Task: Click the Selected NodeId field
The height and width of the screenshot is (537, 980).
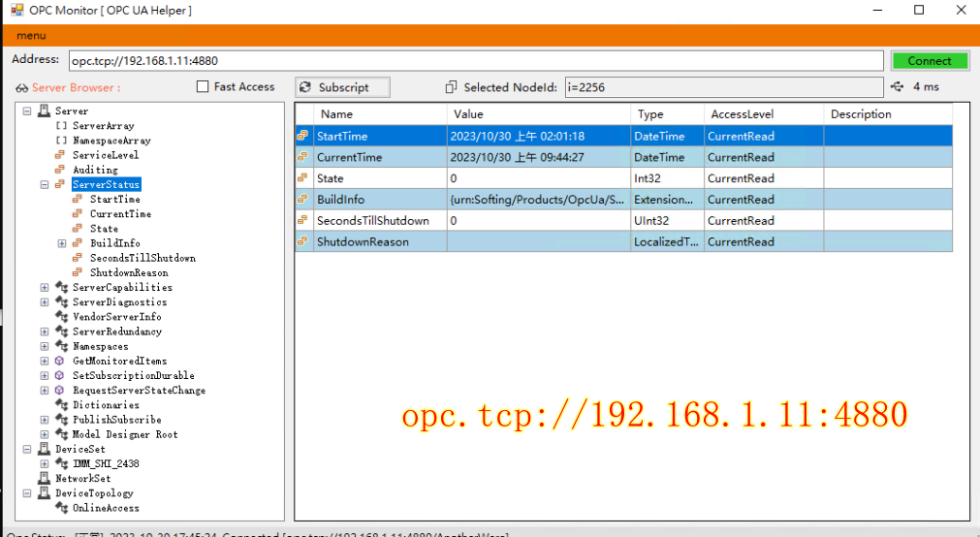Action: point(724,87)
